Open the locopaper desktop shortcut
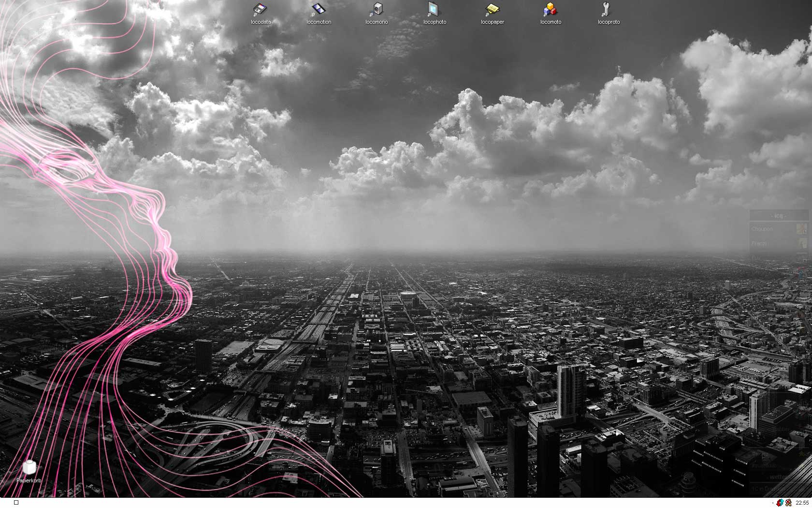This screenshot has width=812, height=508. [493, 13]
